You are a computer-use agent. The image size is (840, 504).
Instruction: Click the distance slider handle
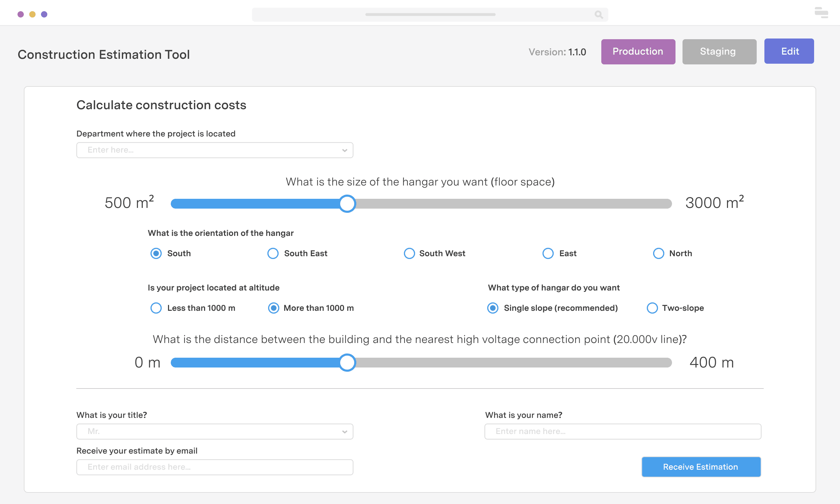coord(347,363)
